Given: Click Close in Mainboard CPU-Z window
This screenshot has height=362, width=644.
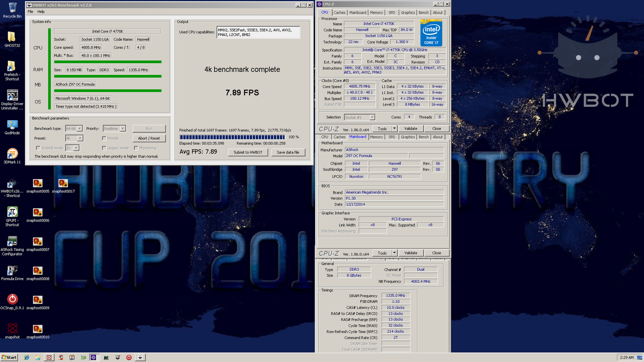Looking at the screenshot, I should pyautogui.click(x=436, y=253).
